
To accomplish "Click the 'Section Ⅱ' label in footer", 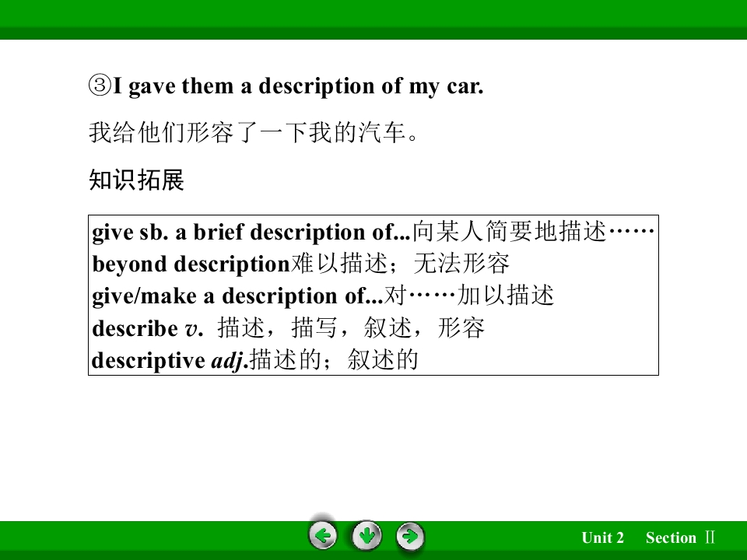I will tap(680, 537).
